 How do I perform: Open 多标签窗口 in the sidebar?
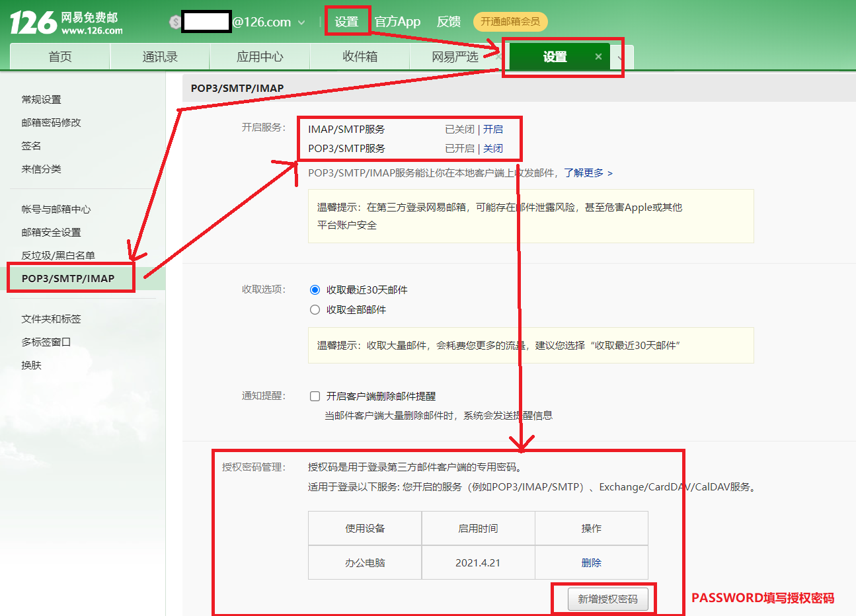(46, 342)
